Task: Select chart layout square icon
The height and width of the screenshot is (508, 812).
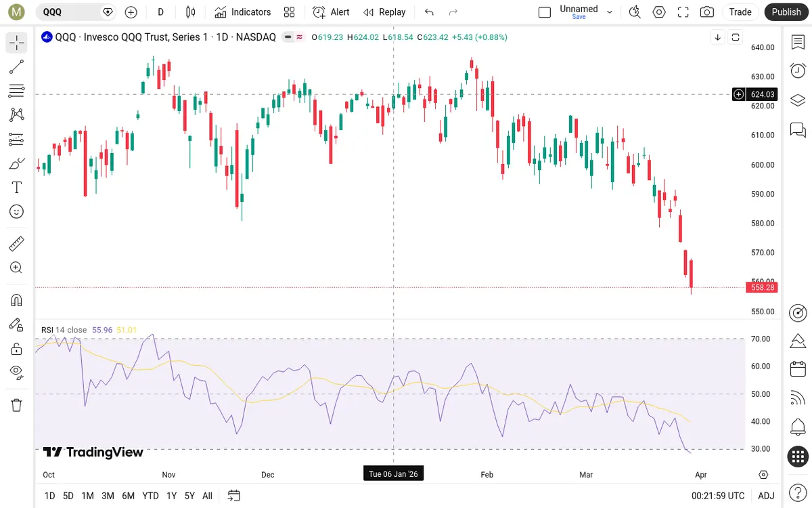Action: point(545,12)
